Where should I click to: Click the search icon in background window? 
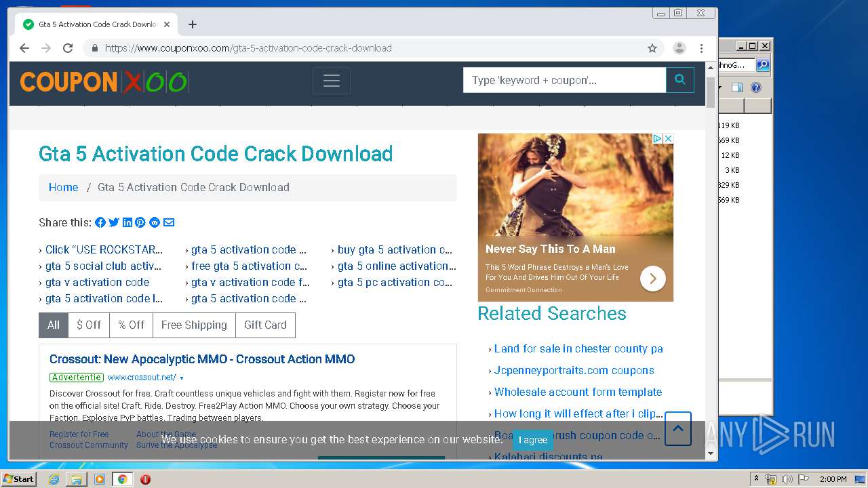763,65
